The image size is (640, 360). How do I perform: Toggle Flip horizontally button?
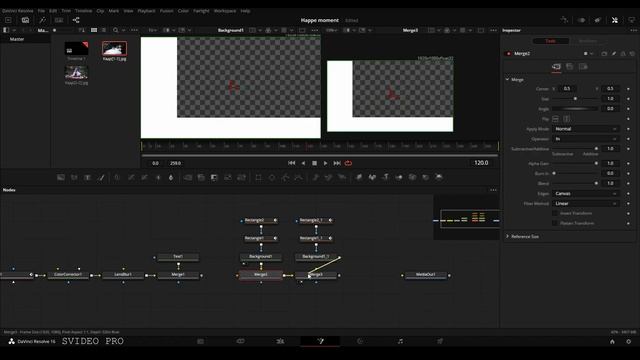[x=556, y=119]
